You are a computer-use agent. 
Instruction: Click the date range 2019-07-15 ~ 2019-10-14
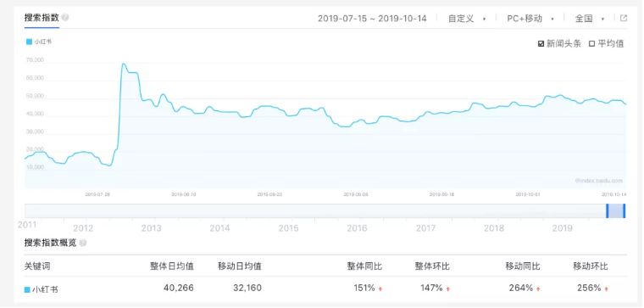(372, 19)
